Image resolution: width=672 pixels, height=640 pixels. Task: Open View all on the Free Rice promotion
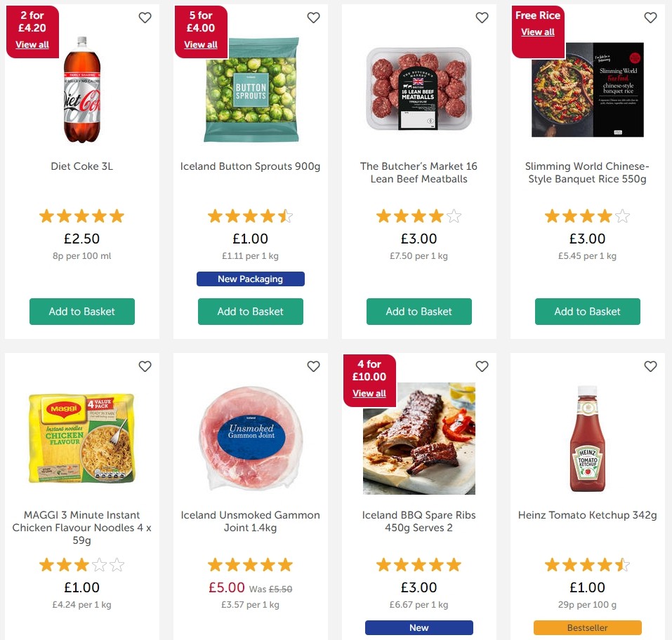point(537,32)
